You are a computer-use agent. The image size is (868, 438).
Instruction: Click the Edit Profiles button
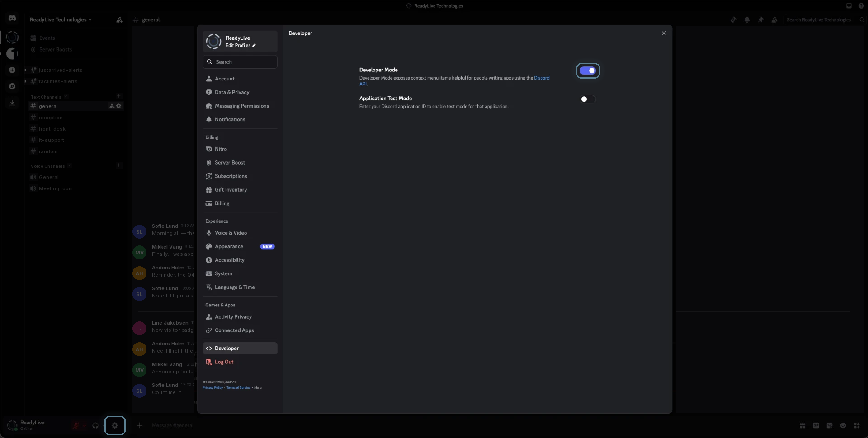pos(241,45)
